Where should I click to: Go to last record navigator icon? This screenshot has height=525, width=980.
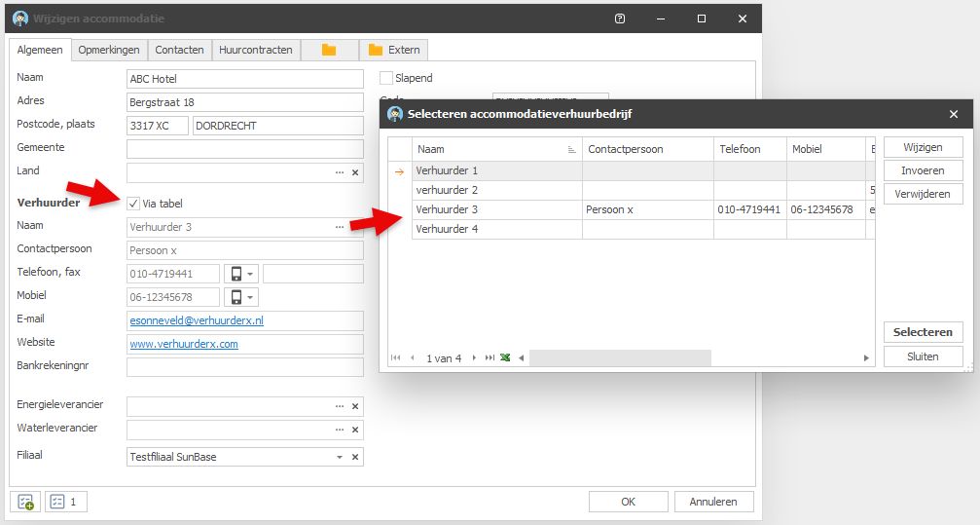[x=490, y=357]
